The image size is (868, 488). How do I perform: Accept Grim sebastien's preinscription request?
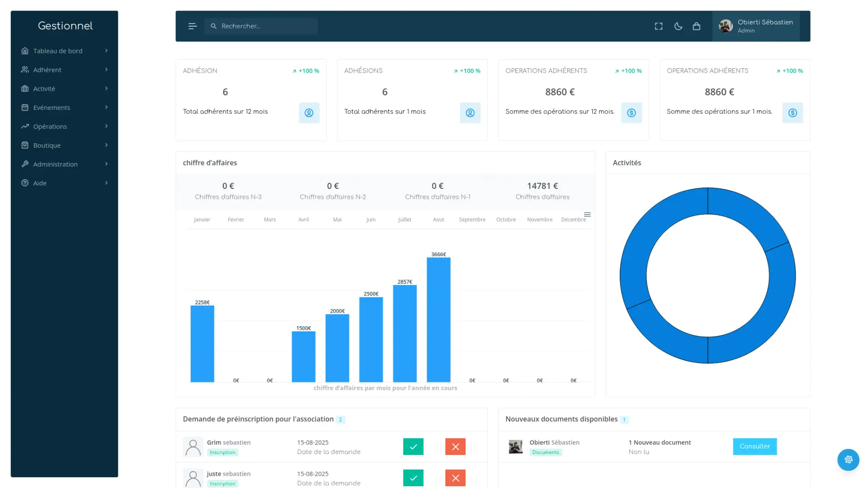pos(413,446)
